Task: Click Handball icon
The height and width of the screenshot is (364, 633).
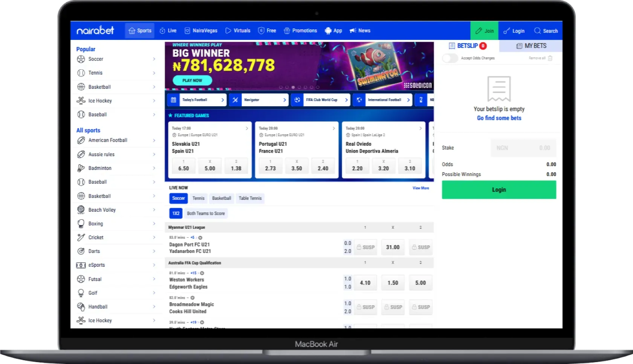Action: [x=81, y=307]
